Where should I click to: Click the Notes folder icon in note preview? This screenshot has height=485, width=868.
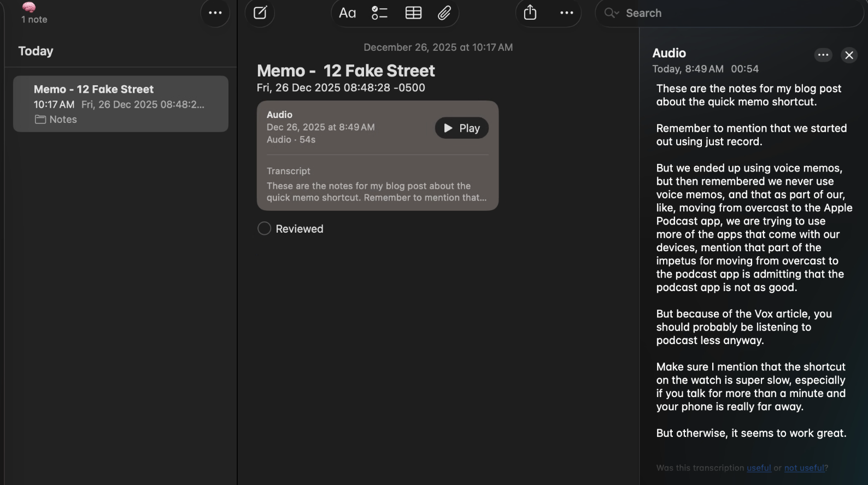tap(40, 120)
